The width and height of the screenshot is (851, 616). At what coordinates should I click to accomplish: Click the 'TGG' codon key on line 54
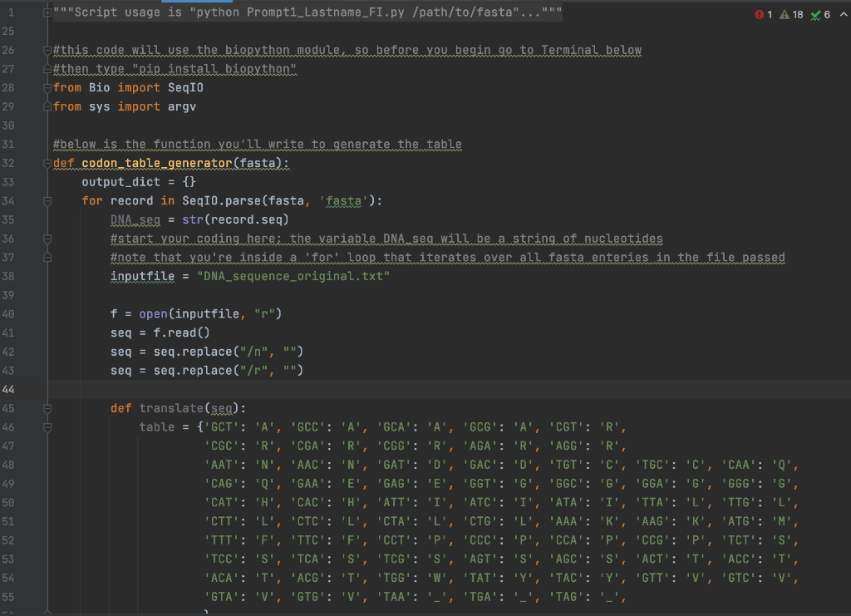[x=394, y=579]
